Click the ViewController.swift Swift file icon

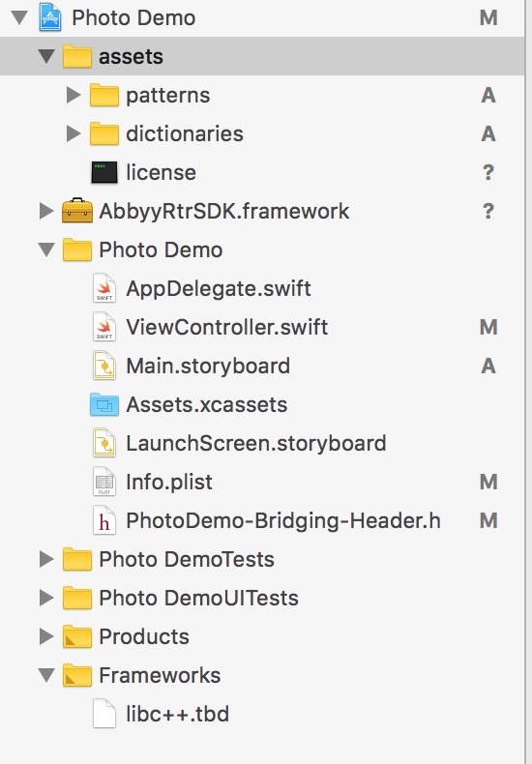tap(104, 327)
